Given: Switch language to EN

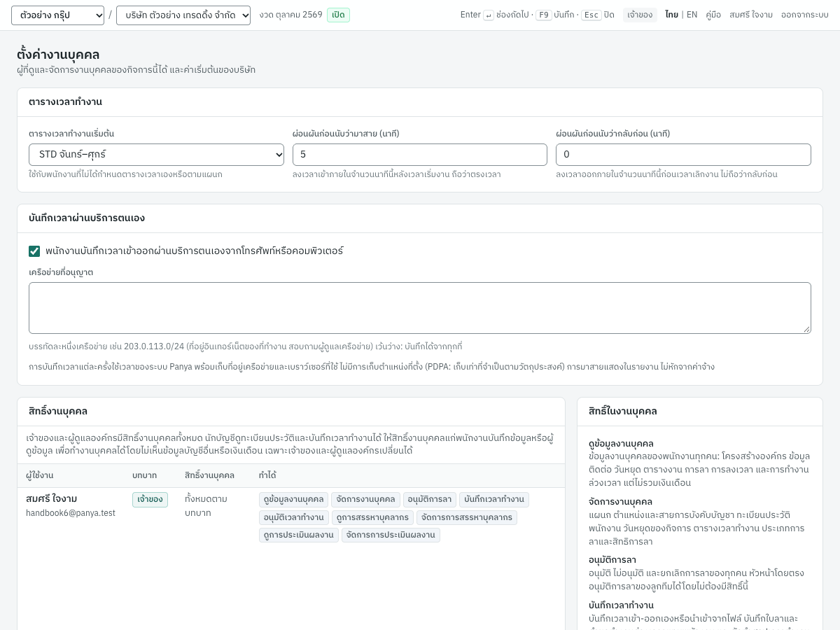Looking at the screenshot, I should point(692,15).
